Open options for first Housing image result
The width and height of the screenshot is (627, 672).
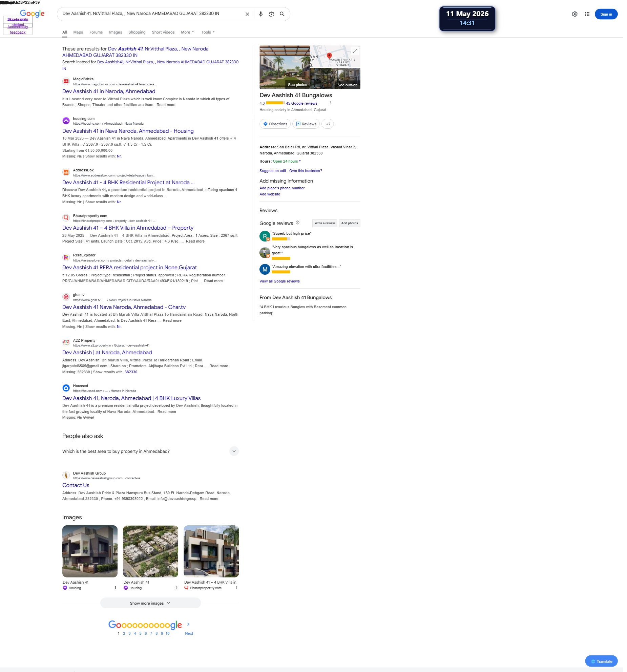[x=115, y=588]
